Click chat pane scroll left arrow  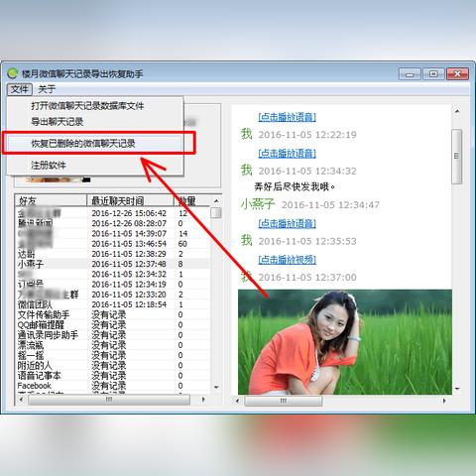(x=237, y=401)
